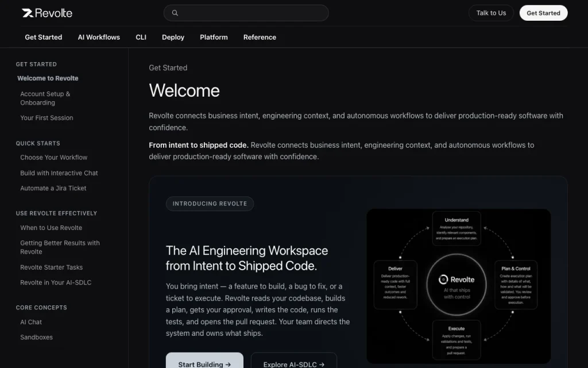Viewport: 588px width, 368px height.
Task: Switch to the Get Started nav tab
Action: click(x=44, y=37)
